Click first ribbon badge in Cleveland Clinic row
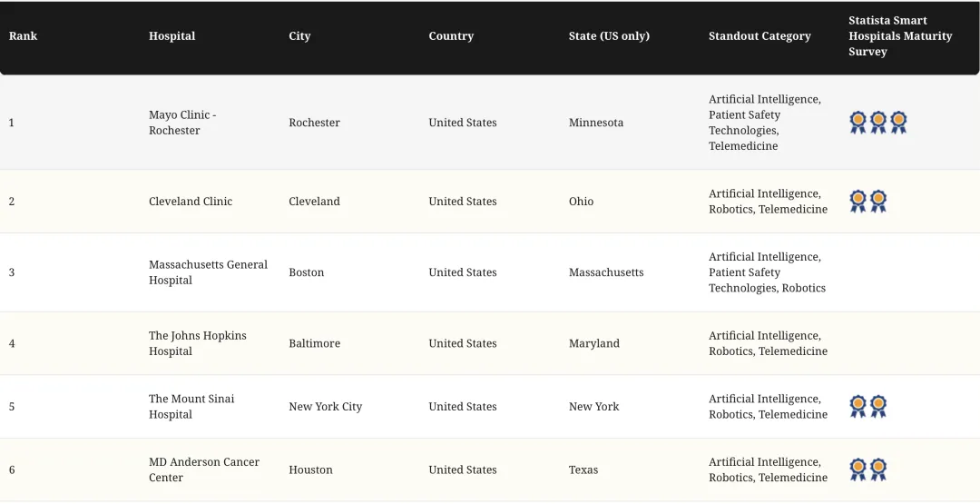This screenshot has height=504, width=980. pos(858,202)
